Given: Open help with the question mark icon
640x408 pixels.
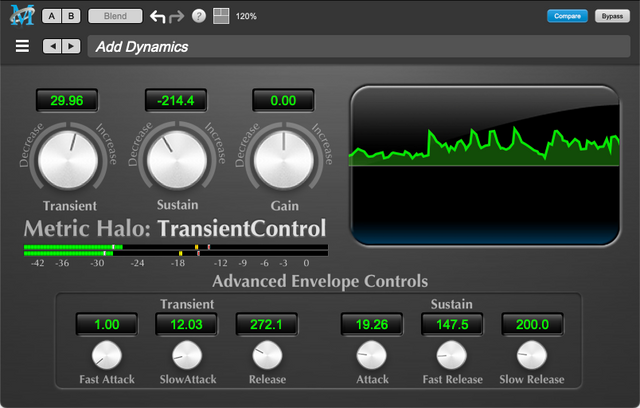Looking at the screenshot, I should tap(198, 17).
